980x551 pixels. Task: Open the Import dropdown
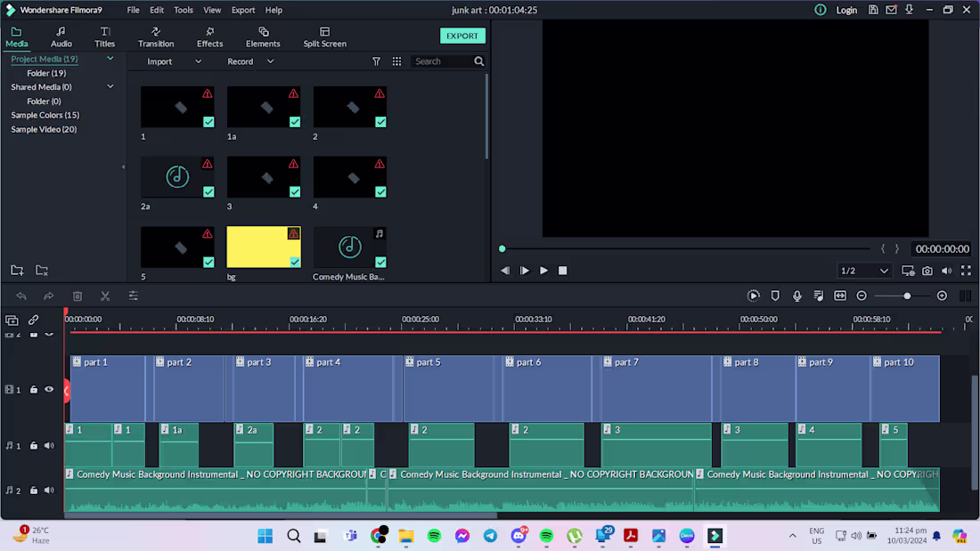tap(174, 61)
